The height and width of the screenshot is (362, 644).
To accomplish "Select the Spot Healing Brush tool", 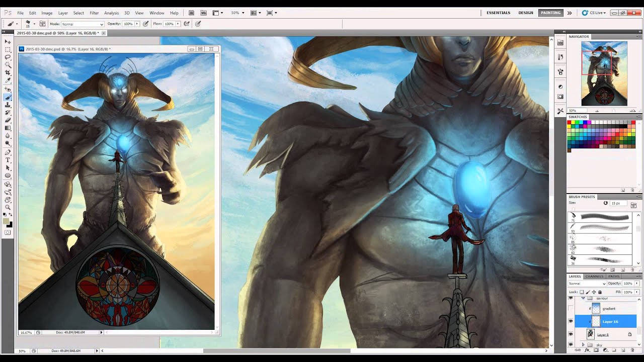I will pyautogui.click(x=8, y=89).
